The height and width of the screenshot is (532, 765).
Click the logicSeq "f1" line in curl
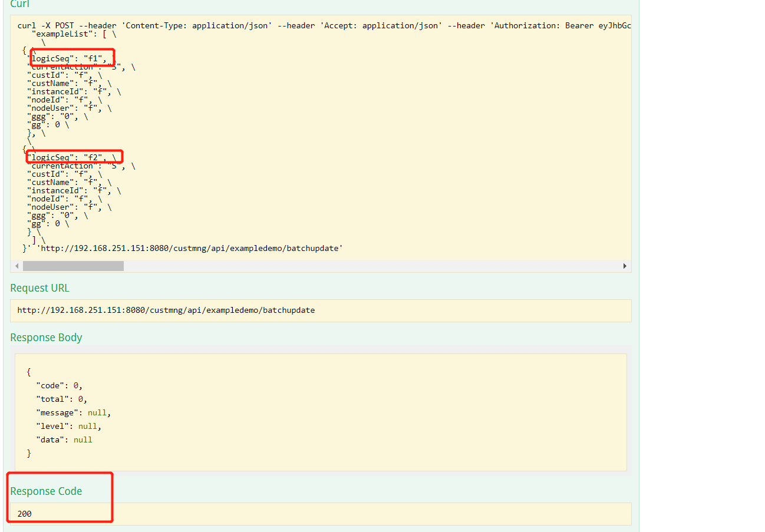[68, 58]
